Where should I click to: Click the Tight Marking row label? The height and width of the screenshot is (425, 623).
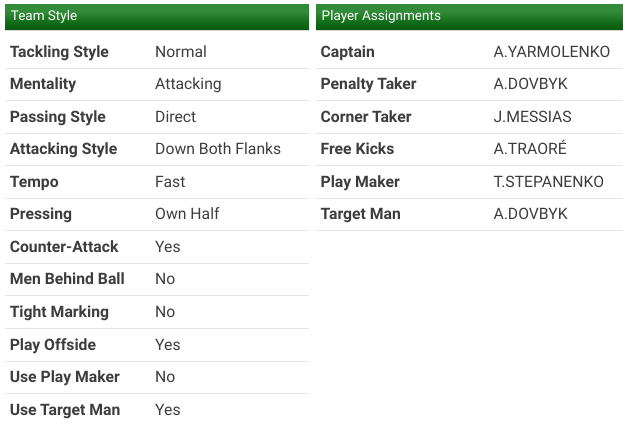59,312
